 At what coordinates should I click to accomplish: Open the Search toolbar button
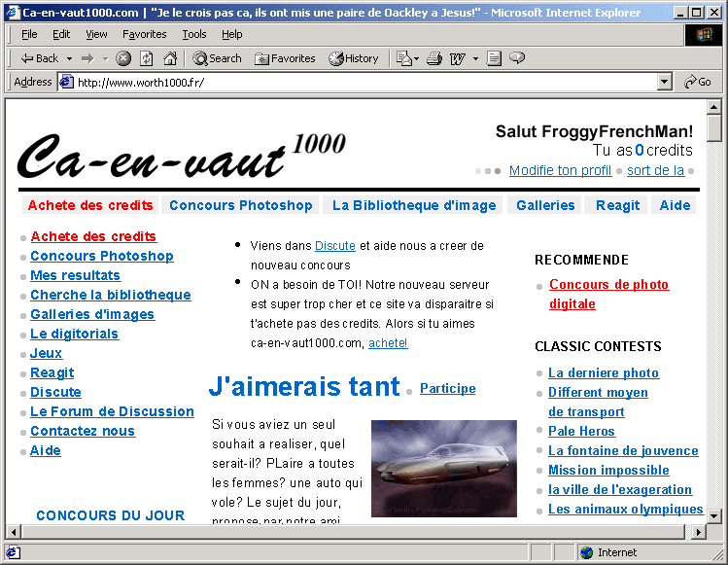[x=218, y=58]
